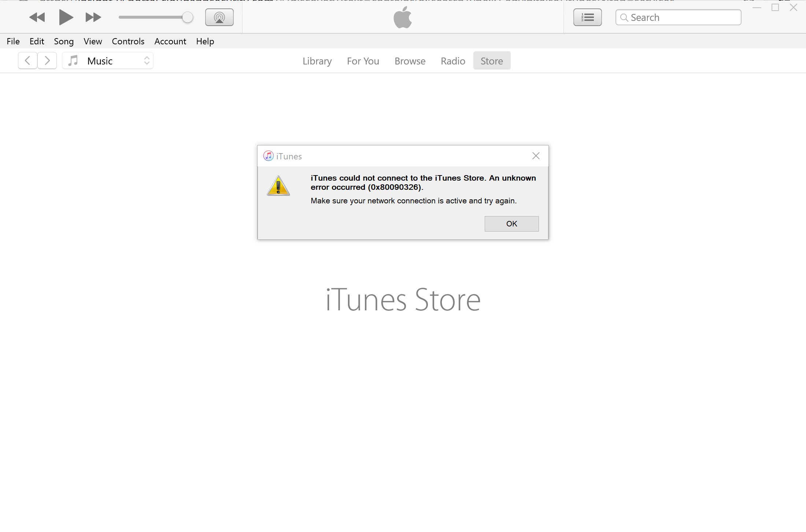The width and height of the screenshot is (806, 532).
Task: Minimize the iTunes window
Action: (x=757, y=8)
